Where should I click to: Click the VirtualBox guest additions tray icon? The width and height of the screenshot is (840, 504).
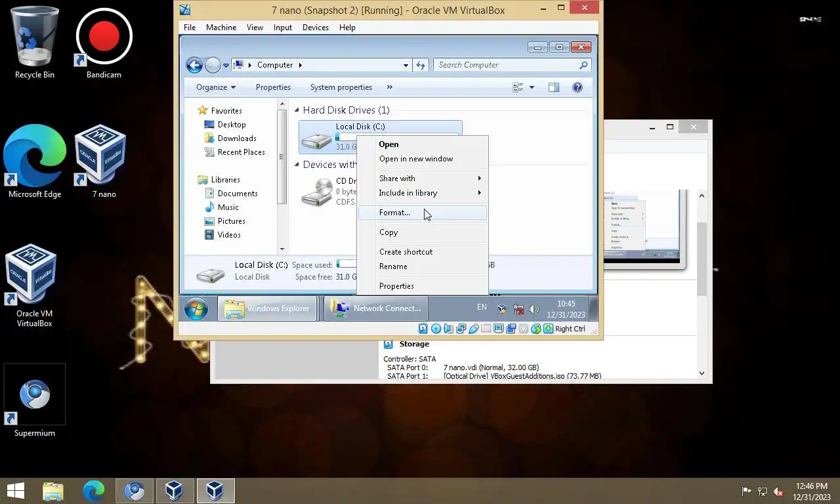pos(502,308)
